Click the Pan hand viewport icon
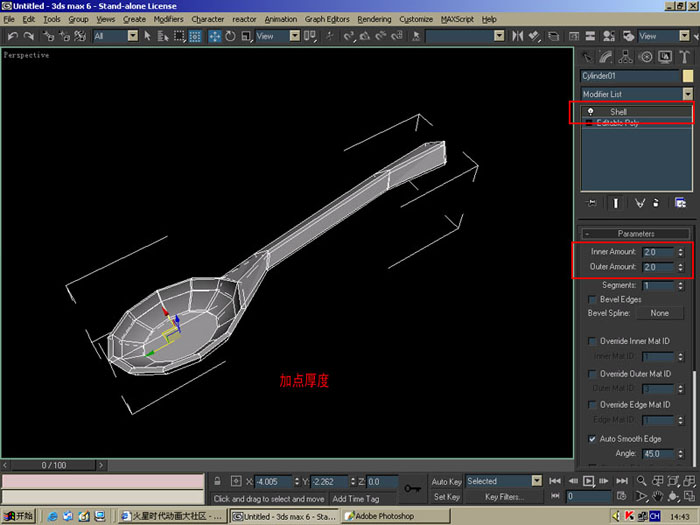Viewport: 700px width, 525px height. point(657,496)
